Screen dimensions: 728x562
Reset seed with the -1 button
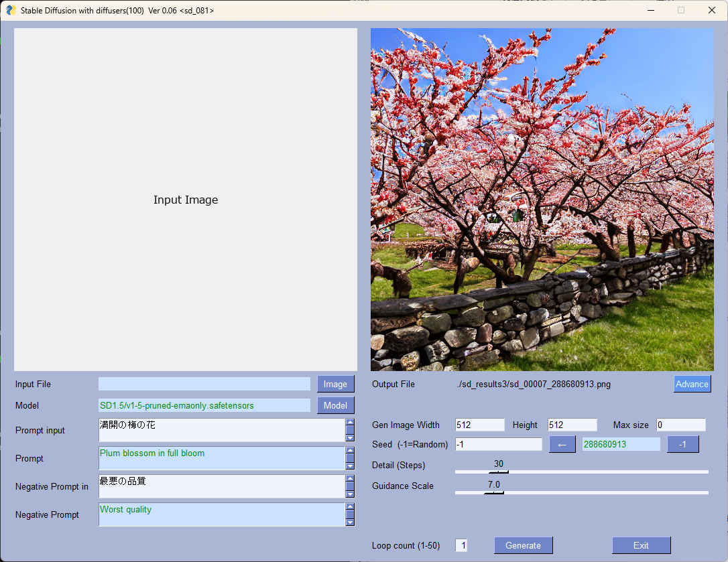click(682, 444)
